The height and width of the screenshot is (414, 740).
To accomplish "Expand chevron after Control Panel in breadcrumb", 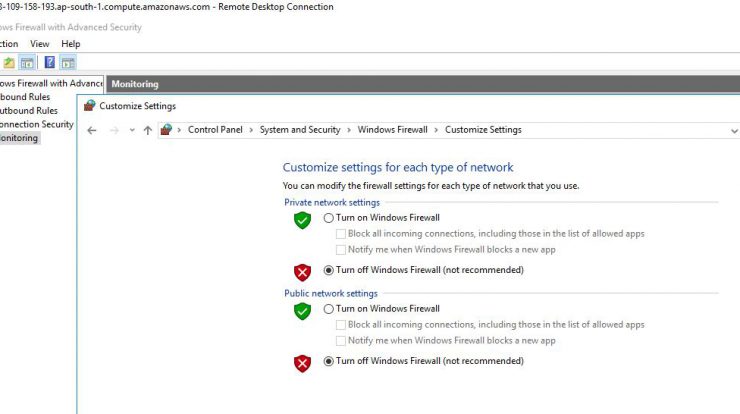I will pos(251,130).
